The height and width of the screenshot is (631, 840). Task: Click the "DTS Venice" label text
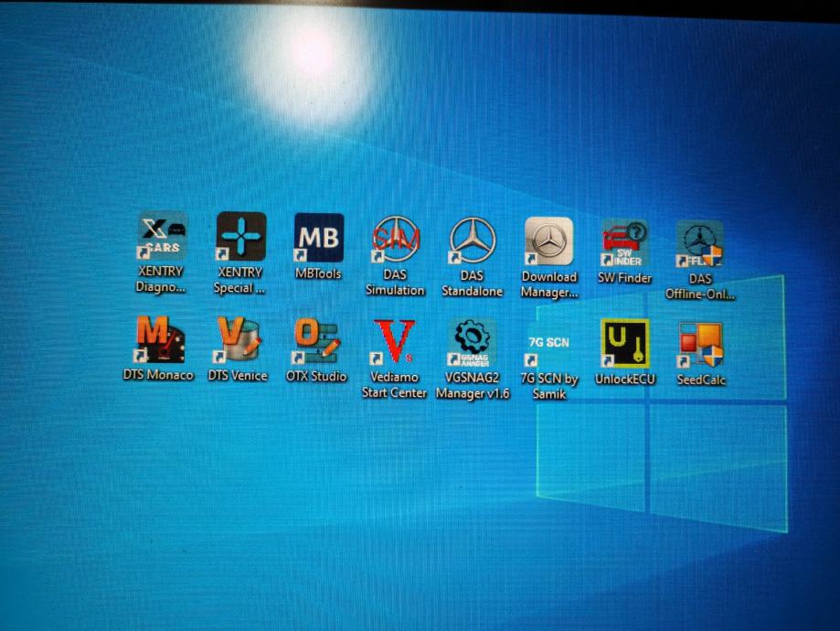(238, 375)
